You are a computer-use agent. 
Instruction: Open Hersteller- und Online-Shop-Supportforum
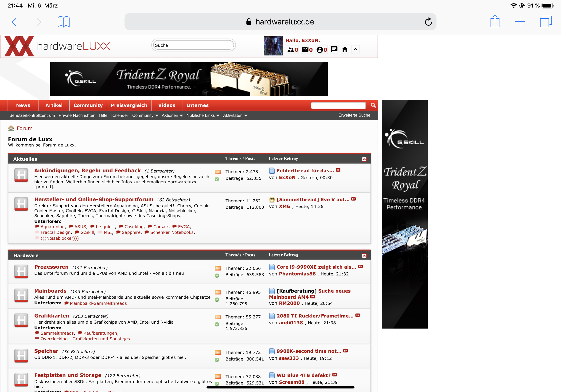[93, 200]
